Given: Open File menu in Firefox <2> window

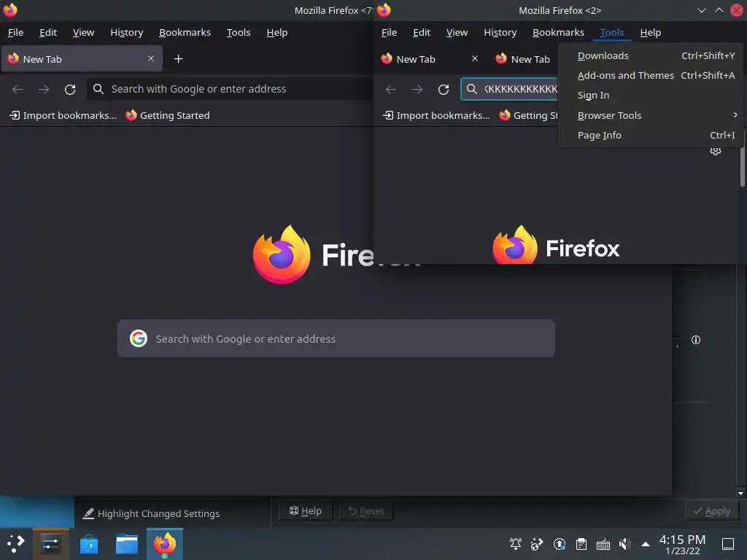Looking at the screenshot, I should pos(390,32).
